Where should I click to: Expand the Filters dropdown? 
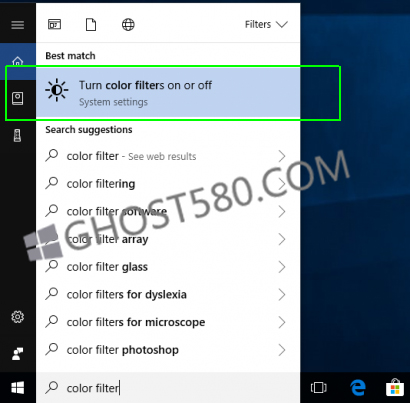[x=266, y=25]
